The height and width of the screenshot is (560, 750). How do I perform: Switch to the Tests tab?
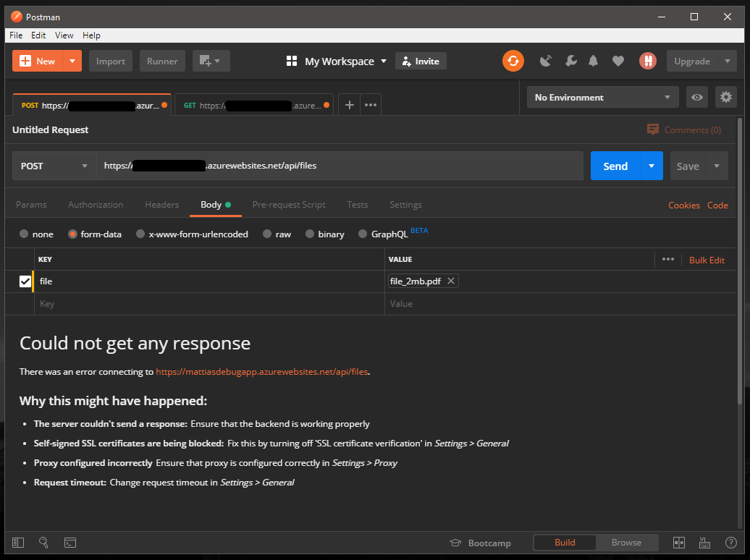[x=358, y=205]
